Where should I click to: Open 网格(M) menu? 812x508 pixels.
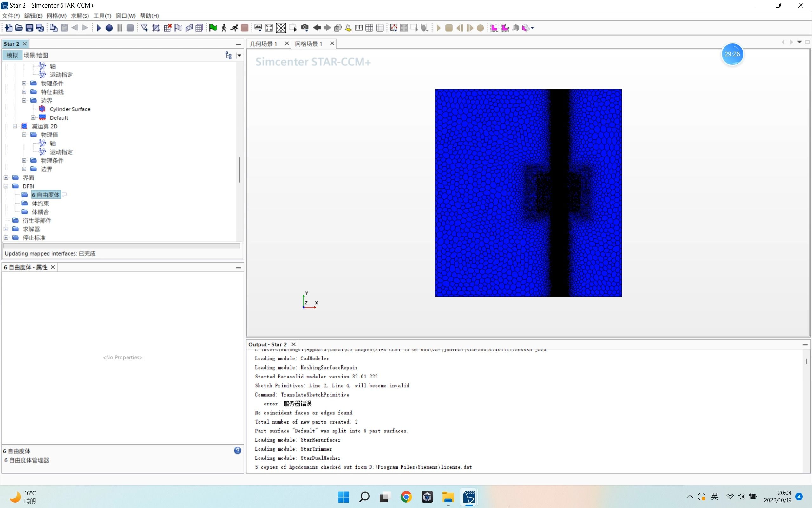coord(56,16)
